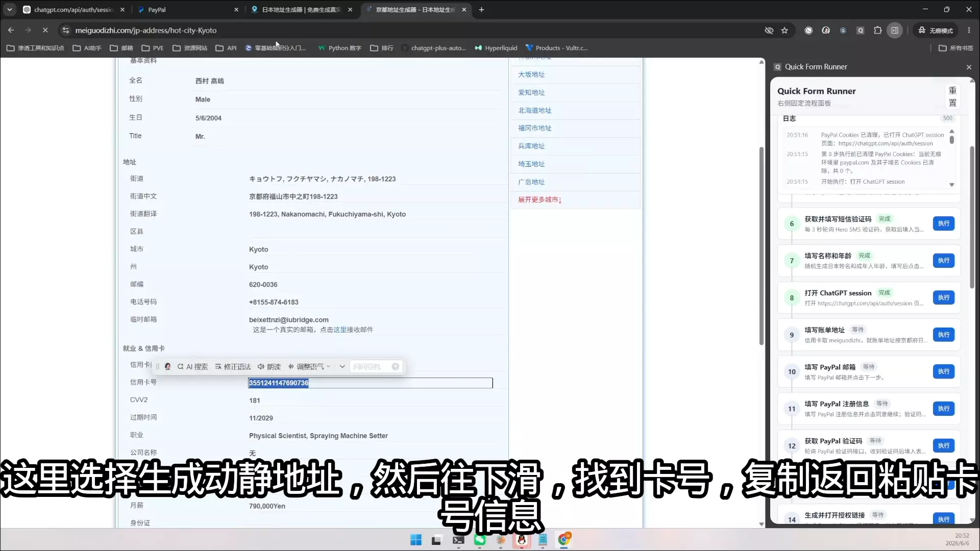Click 这里 link to receive email
The width and height of the screenshot is (980, 551).
pos(339,330)
